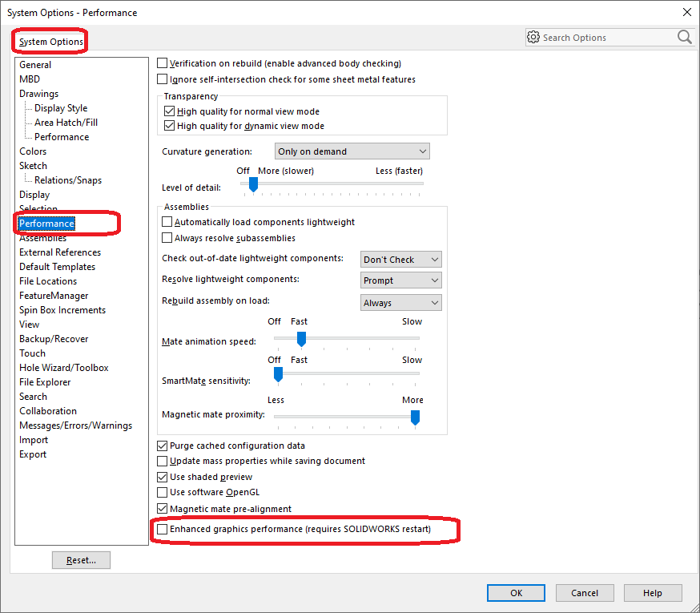Viewport: 700px width, 613px height.
Task: Open Curvature generation dropdown
Action: [x=352, y=151]
